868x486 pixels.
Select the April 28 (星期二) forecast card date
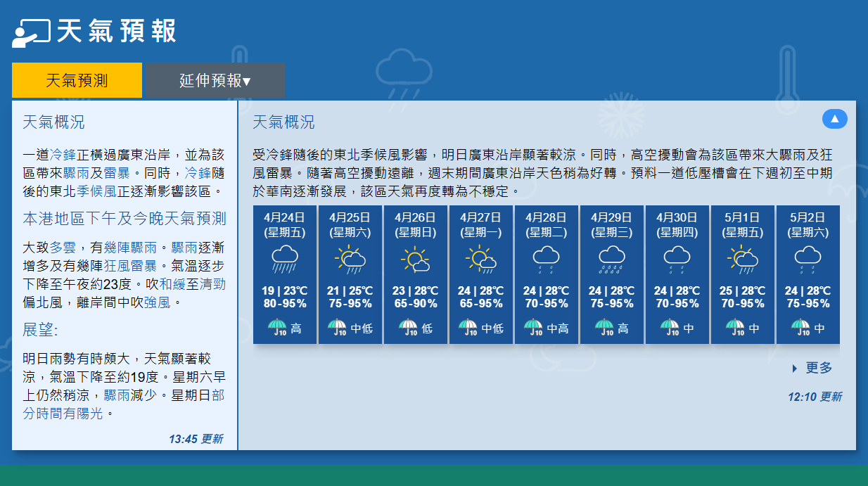[x=546, y=224]
